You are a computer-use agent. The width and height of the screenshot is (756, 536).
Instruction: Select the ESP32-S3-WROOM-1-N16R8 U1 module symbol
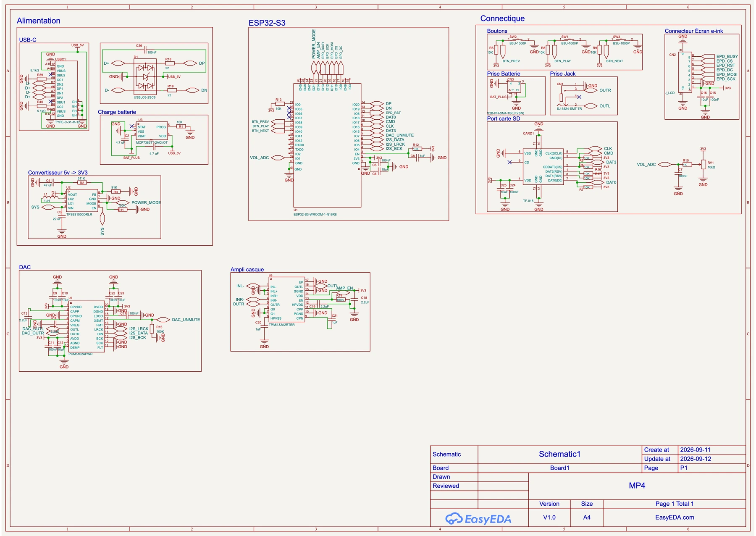click(x=327, y=145)
